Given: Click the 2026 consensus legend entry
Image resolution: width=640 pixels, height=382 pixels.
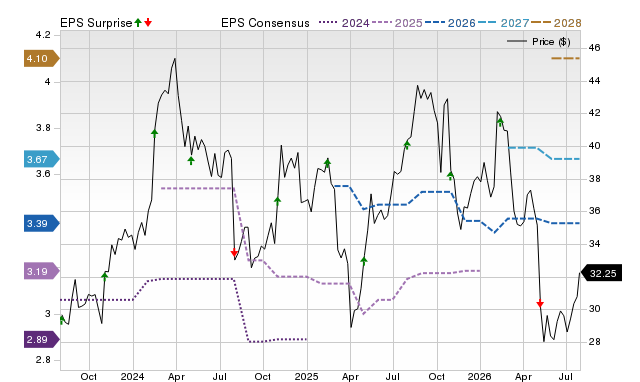Looking at the screenshot, I should click(450, 23).
